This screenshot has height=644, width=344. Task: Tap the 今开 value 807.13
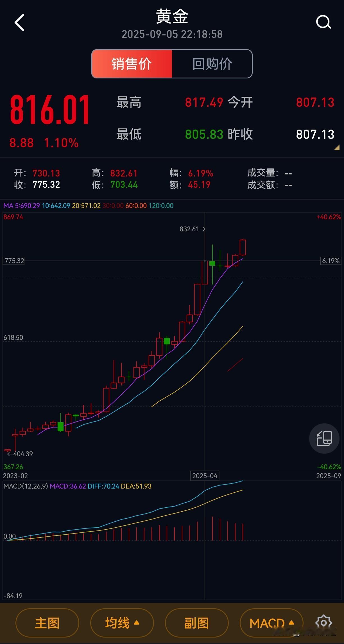tap(315, 102)
